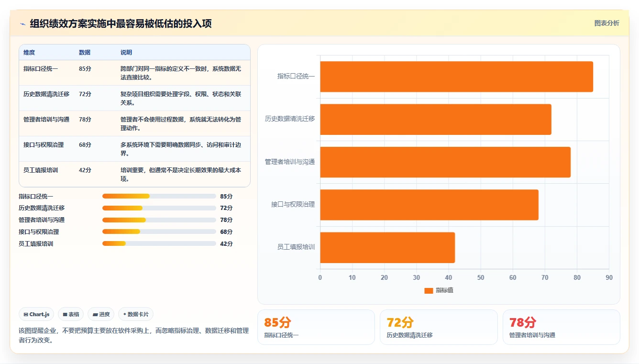639x364 pixels.
Task: Click the description starting 多系统环境下
Action: (x=181, y=149)
